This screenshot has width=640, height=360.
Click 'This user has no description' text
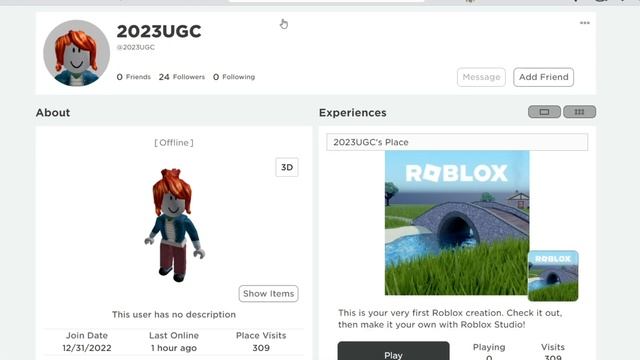(174, 314)
